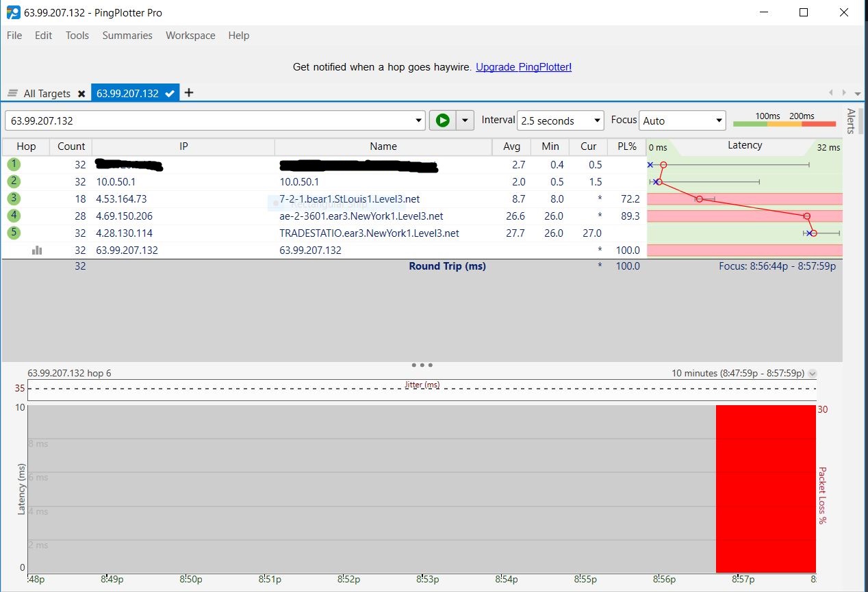Click the Name column header
The image size is (868, 592).
(x=383, y=146)
